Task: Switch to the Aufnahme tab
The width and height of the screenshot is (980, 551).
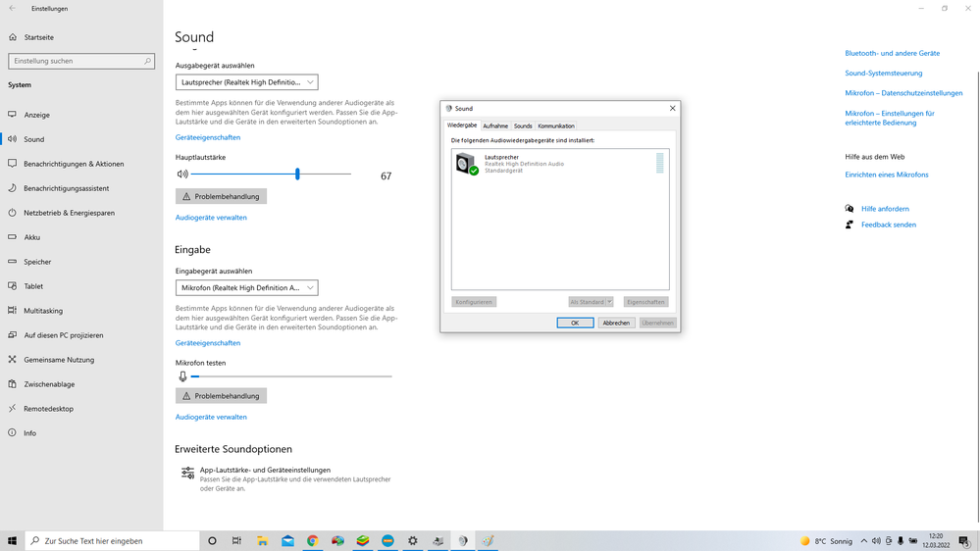Action: (495, 125)
